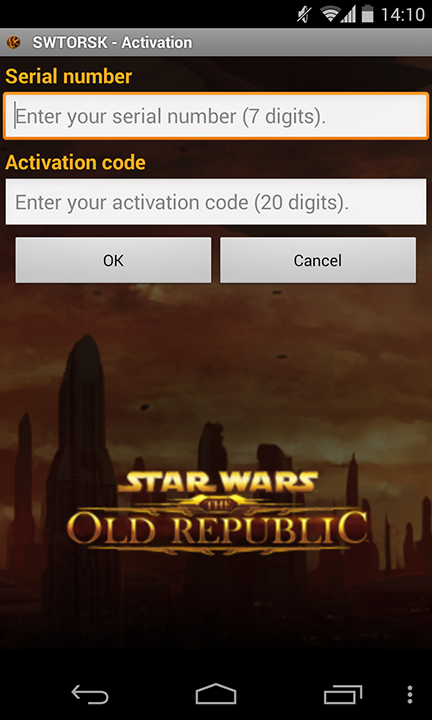Tap the muted vibrate status icon

click(303, 15)
